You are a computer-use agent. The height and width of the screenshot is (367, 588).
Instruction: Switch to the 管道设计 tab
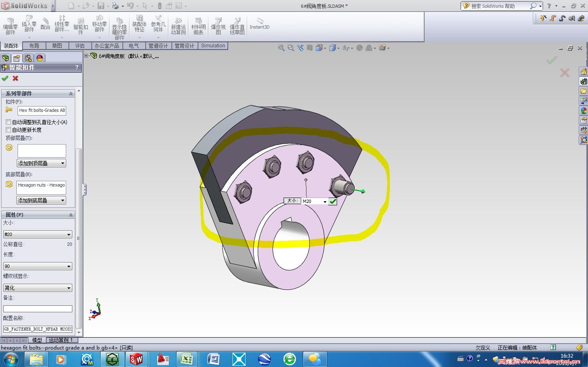158,46
